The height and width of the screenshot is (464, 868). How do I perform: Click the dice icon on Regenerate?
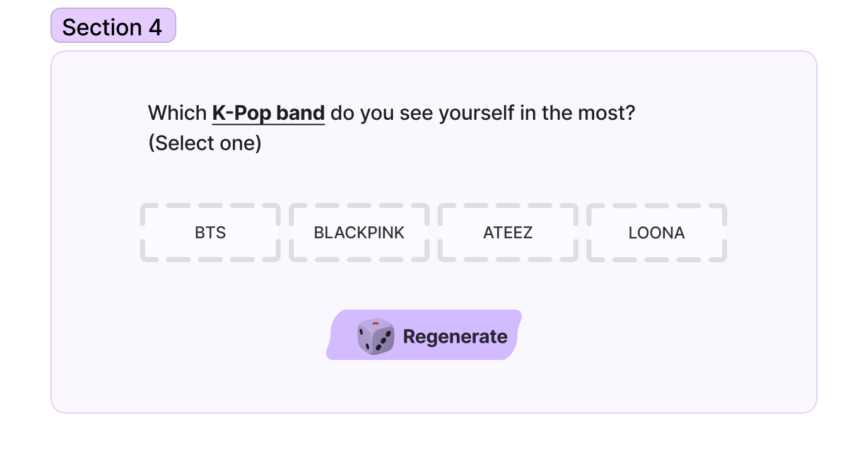[x=375, y=336]
